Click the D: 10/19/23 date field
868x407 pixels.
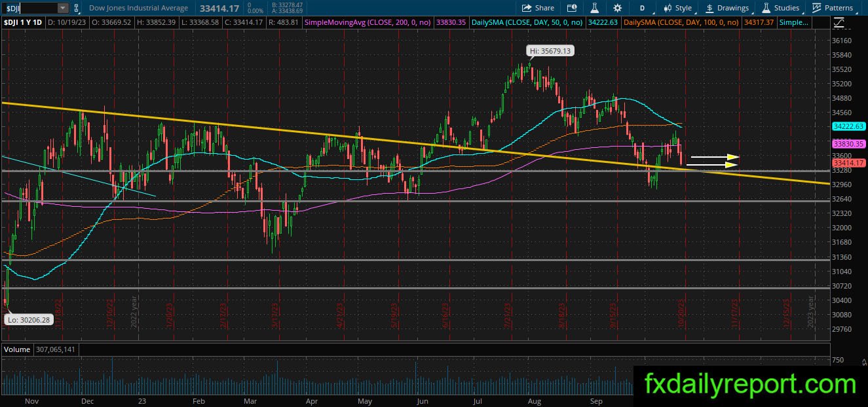point(68,22)
